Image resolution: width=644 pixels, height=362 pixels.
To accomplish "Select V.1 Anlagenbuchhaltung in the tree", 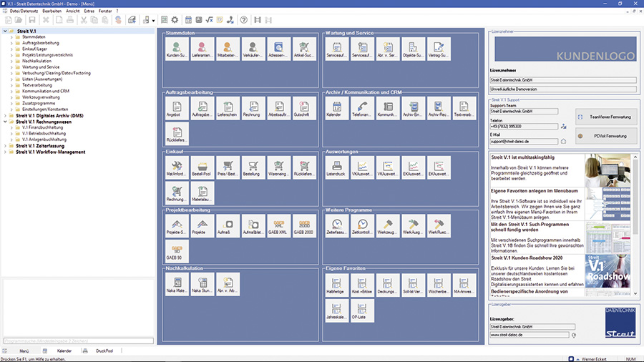I will tap(44, 140).
